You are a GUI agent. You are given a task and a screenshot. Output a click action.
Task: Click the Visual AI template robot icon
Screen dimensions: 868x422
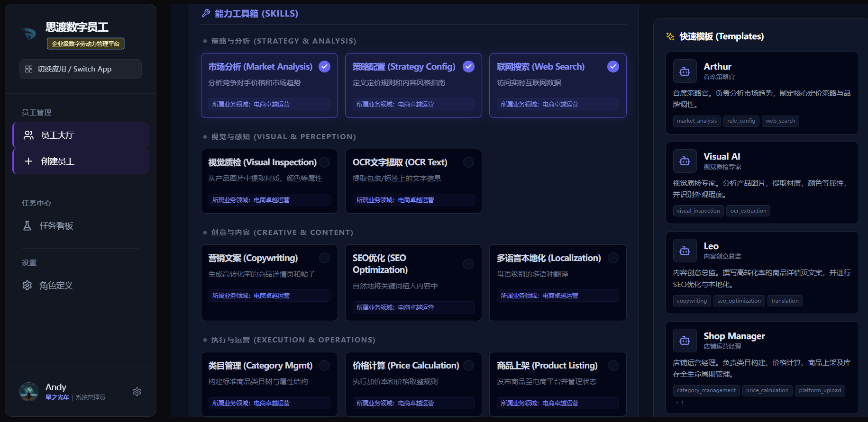(x=685, y=161)
